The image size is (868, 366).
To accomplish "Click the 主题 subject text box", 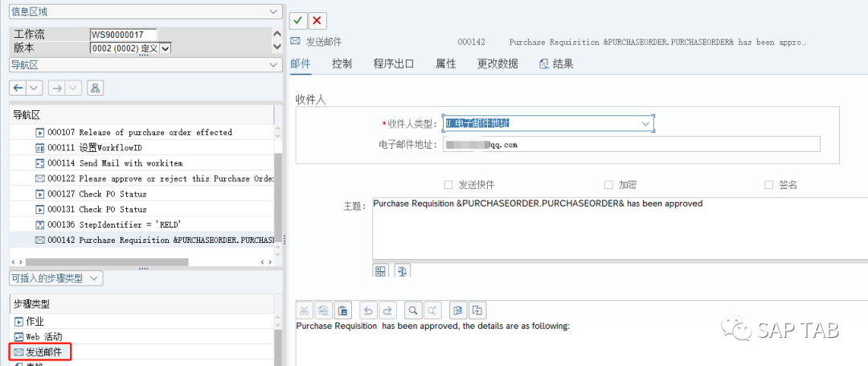I will tap(620, 228).
